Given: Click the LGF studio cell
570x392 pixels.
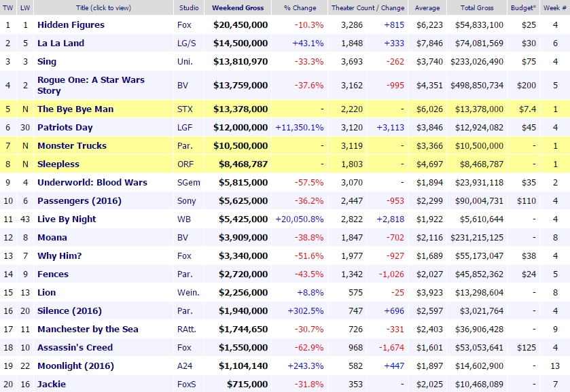Looking at the screenshot, I should pyautogui.click(x=185, y=127).
